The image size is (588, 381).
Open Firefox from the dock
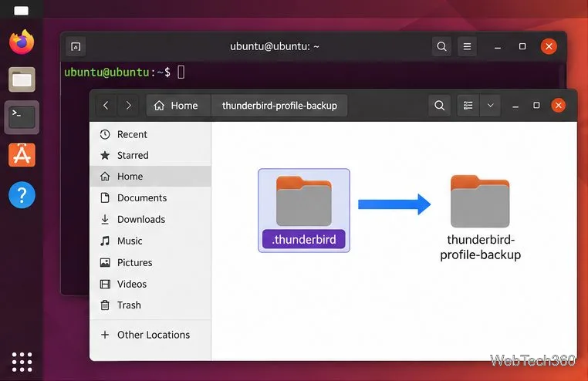click(x=22, y=42)
